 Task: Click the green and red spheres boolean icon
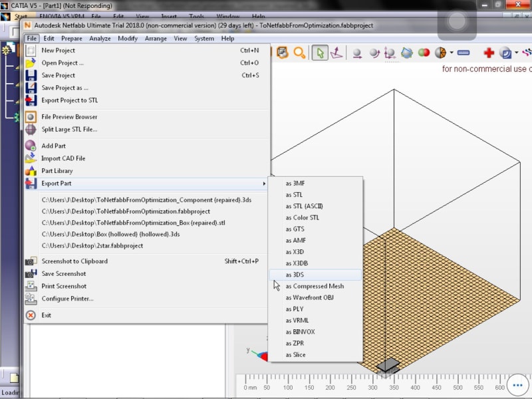[x=424, y=53]
